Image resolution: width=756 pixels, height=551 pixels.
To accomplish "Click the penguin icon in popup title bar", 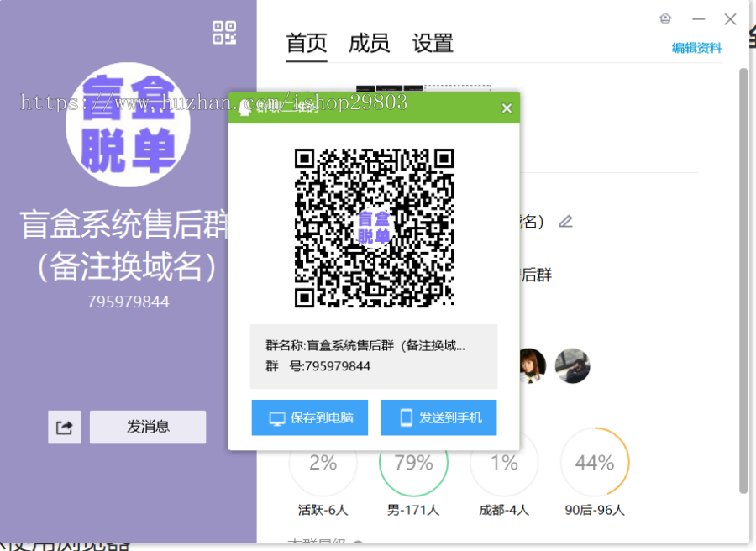I will (x=244, y=108).
